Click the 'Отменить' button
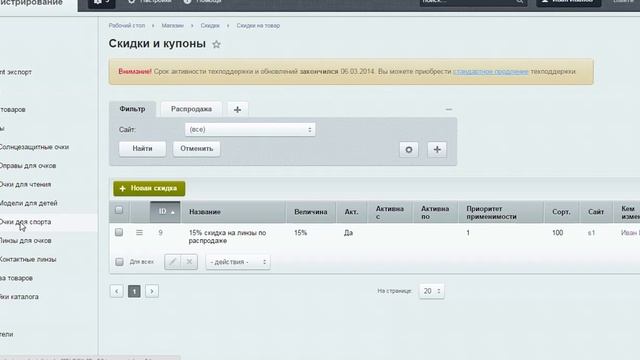The height and width of the screenshot is (360, 640). click(x=197, y=149)
